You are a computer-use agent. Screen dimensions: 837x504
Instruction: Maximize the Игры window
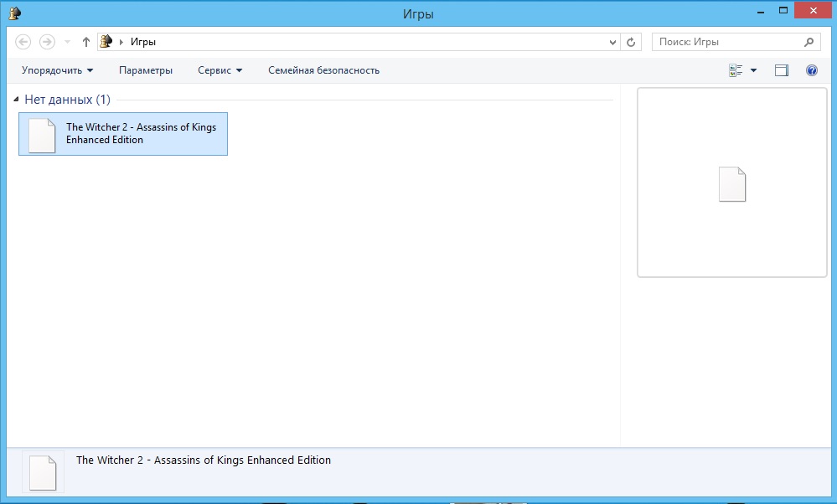pyautogui.click(x=783, y=11)
